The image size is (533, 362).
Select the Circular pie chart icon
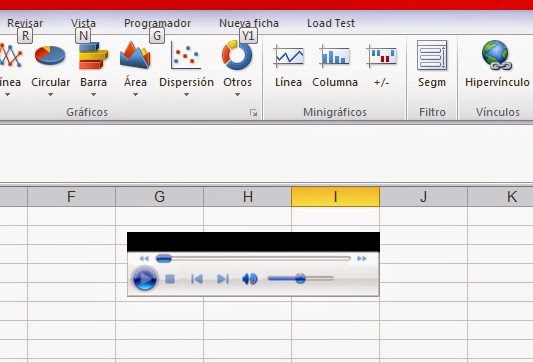click(x=50, y=55)
